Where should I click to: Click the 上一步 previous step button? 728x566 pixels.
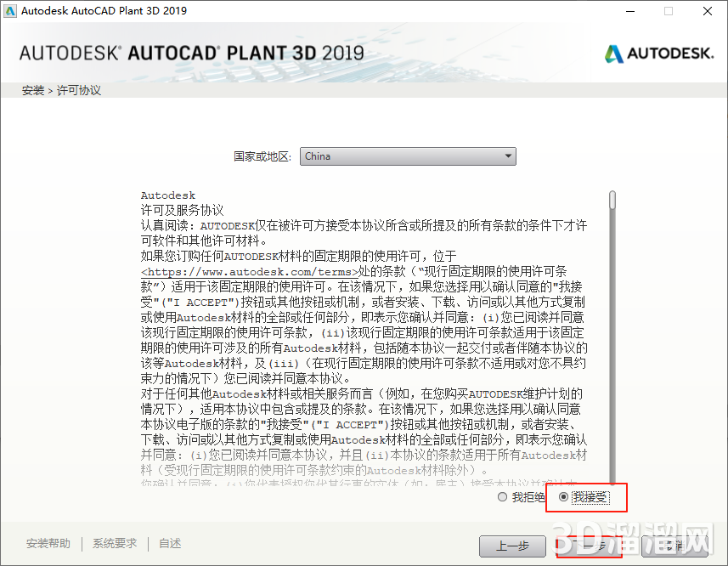(x=513, y=546)
